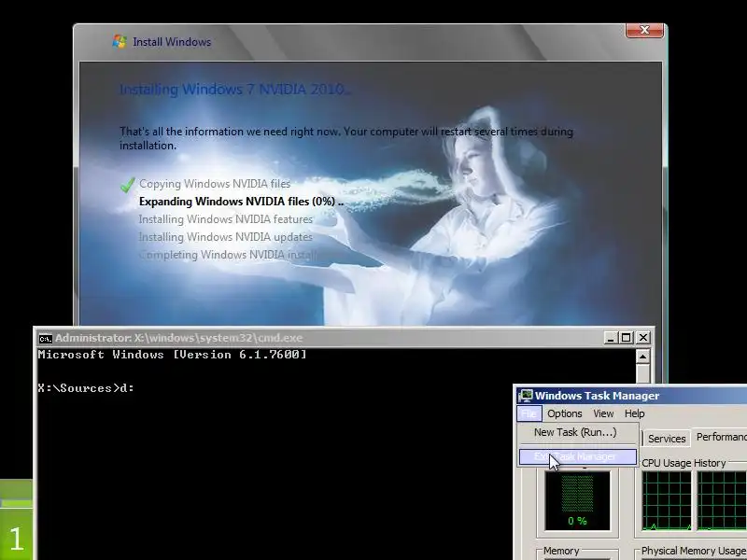Switch to the Services tab

click(667, 439)
